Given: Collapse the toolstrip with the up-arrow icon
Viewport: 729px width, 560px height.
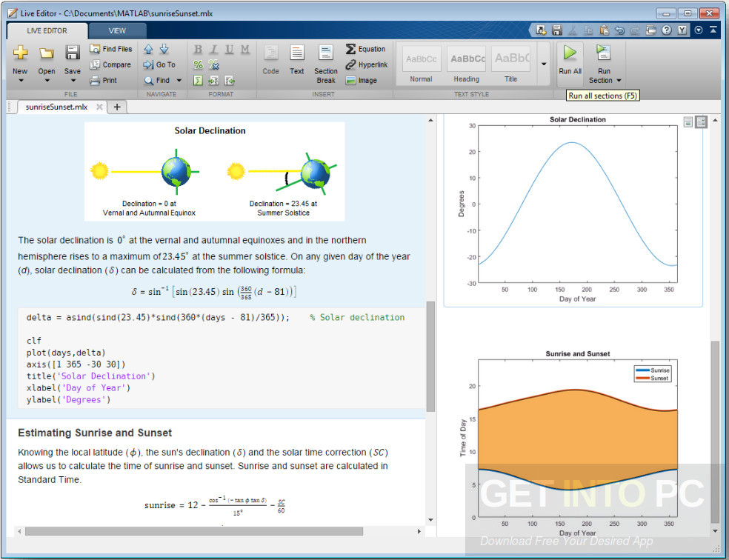Looking at the screenshot, I should pyautogui.click(x=713, y=30).
